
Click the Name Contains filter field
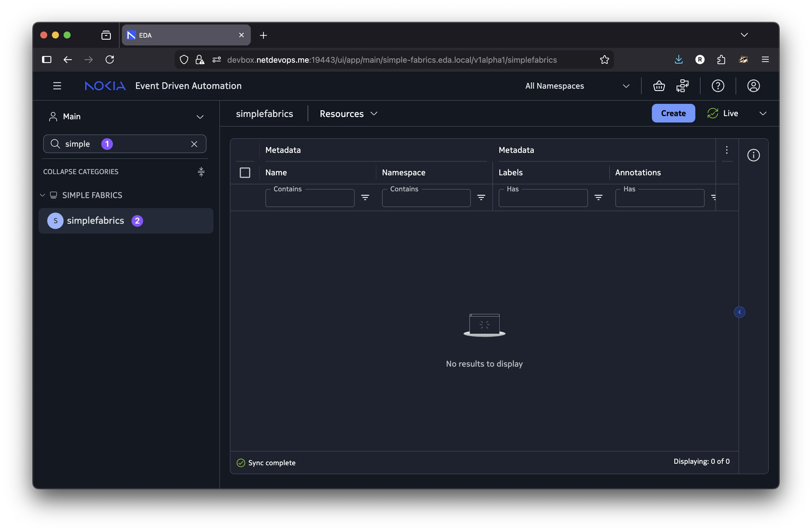(x=310, y=198)
